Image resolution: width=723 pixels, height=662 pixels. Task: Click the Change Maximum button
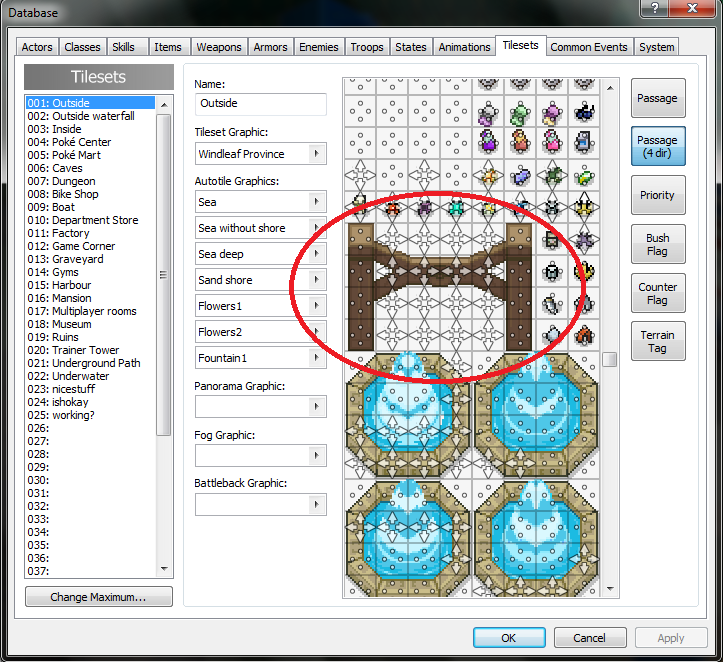pos(99,597)
